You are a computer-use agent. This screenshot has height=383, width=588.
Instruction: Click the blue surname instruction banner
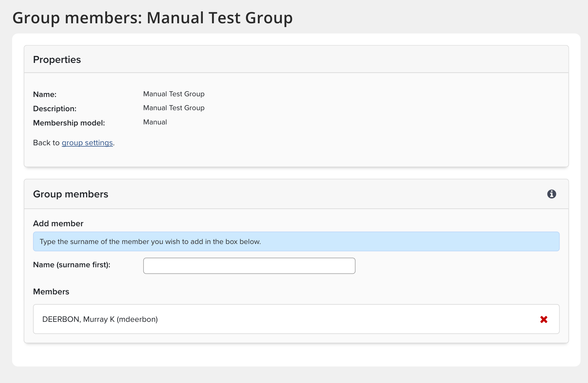pyautogui.click(x=296, y=242)
